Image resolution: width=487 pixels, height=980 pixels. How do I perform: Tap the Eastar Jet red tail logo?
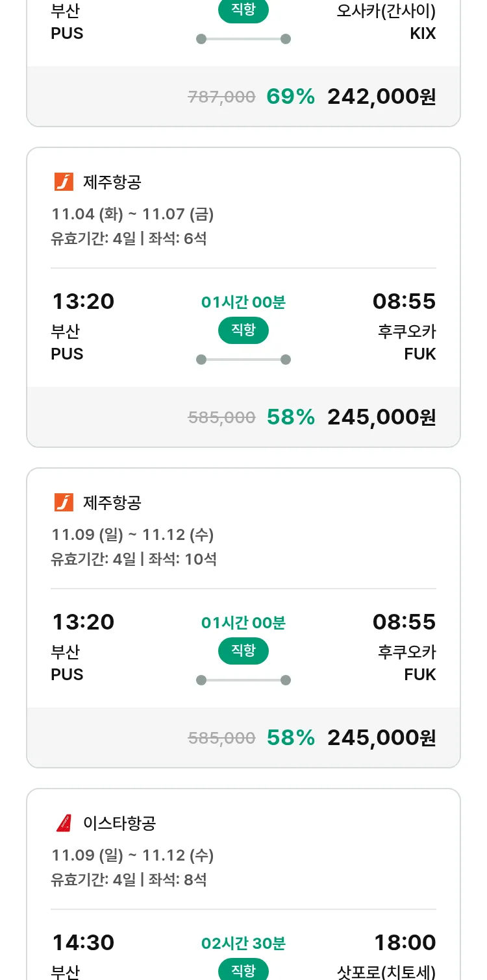64,823
